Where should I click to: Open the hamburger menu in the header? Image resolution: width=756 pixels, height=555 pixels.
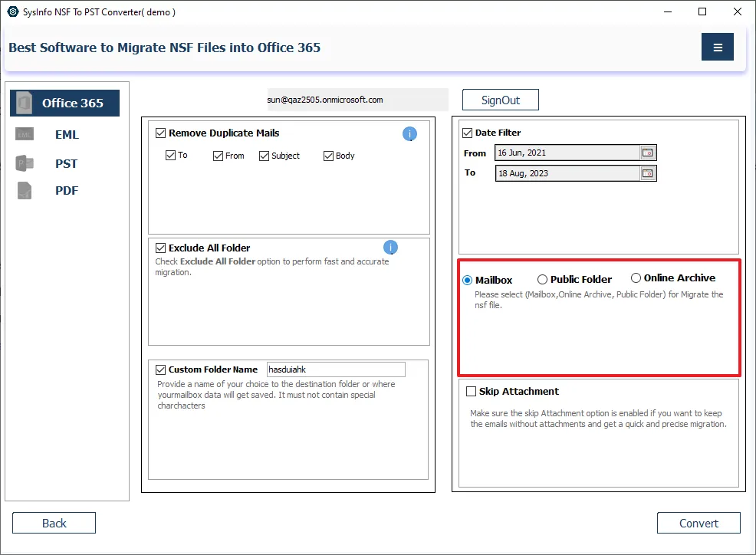[718, 48]
